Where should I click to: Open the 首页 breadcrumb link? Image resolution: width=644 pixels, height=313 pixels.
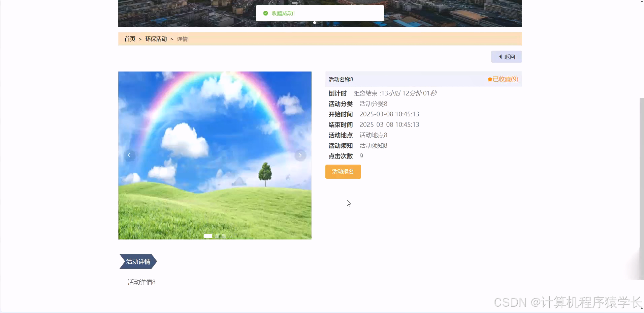[129, 39]
